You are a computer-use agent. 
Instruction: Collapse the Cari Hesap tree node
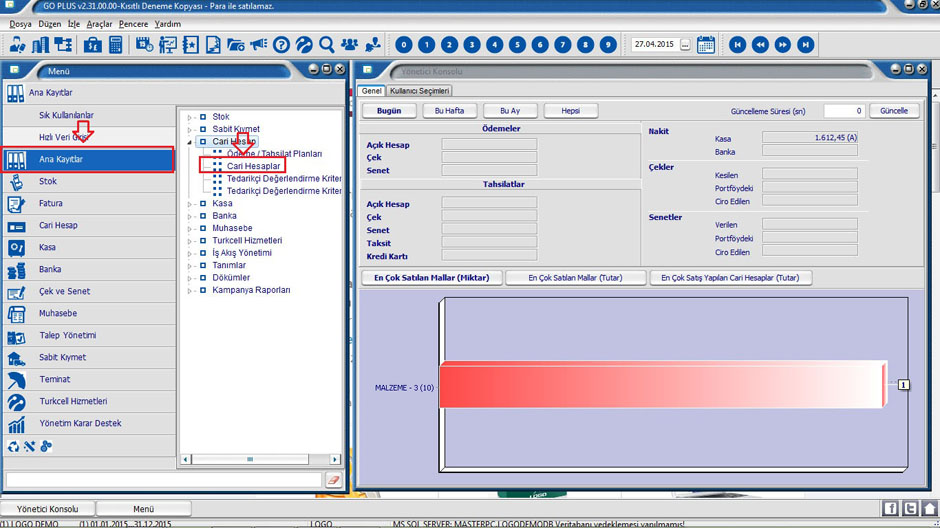(189, 142)
